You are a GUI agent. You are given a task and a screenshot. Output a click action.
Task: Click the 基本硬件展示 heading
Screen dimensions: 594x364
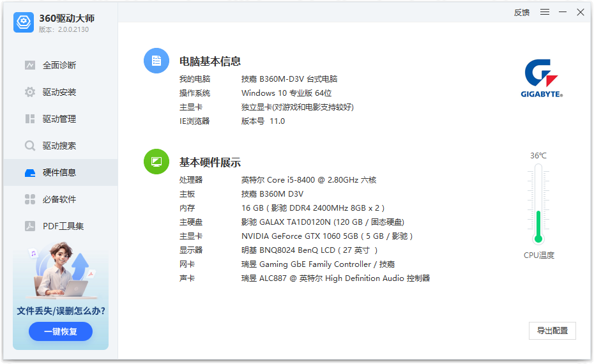click(210, 162)
